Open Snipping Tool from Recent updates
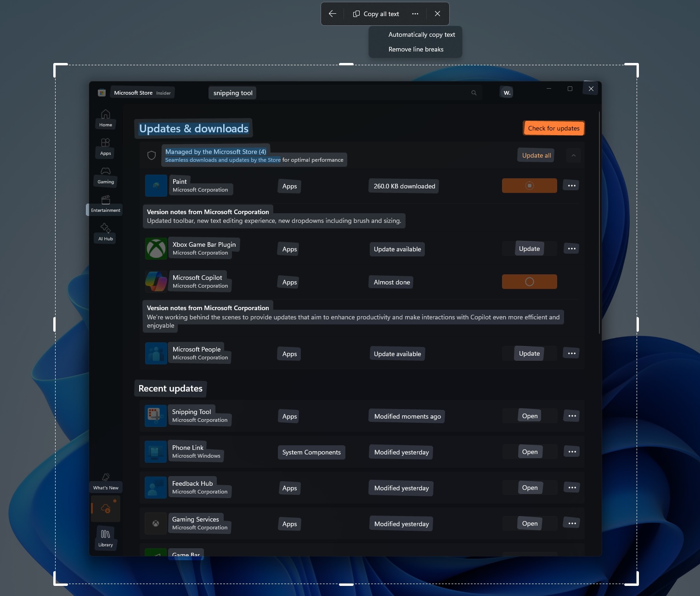Image resolution: width=700 pixels, height=596 pixels. pyautogui.click(x=530, y=415)
